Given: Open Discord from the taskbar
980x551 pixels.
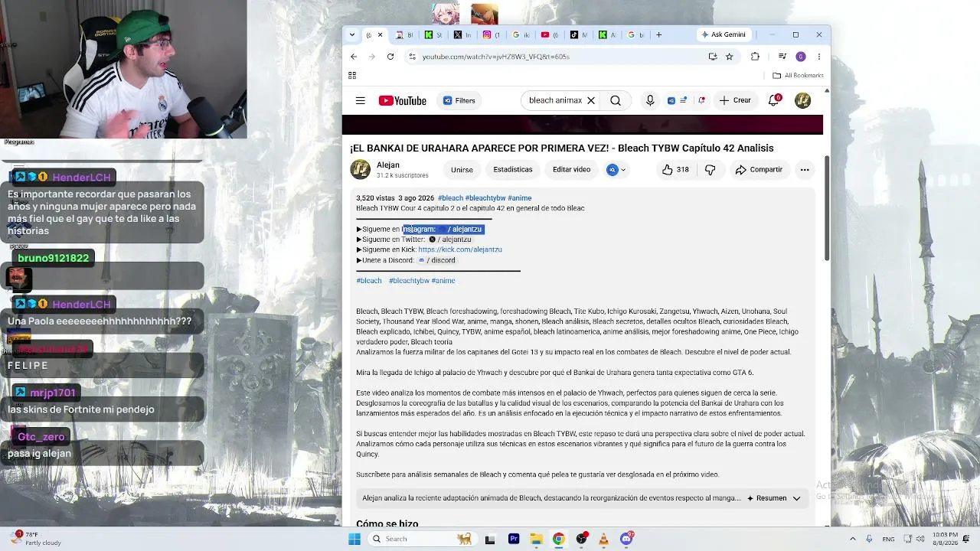Looking at the screenshot, I should point(627,539).
